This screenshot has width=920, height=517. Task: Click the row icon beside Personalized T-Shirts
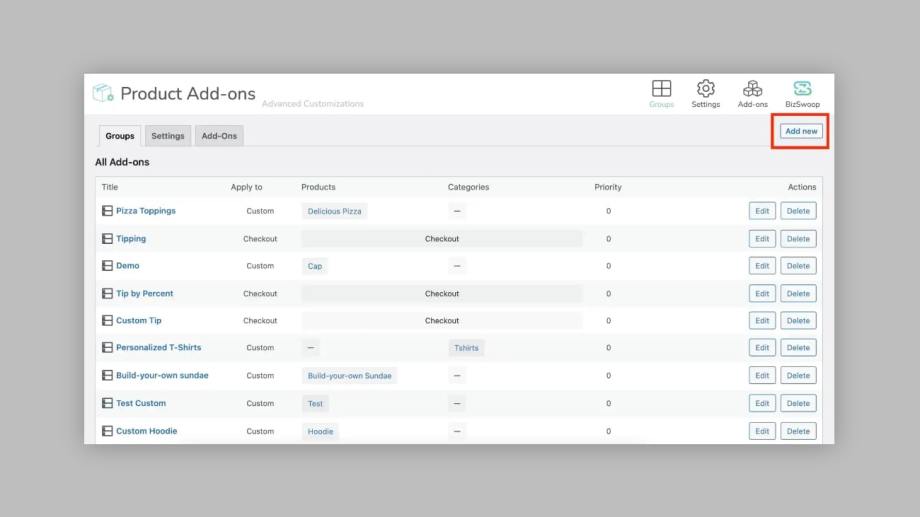click(x=107, y=347)
